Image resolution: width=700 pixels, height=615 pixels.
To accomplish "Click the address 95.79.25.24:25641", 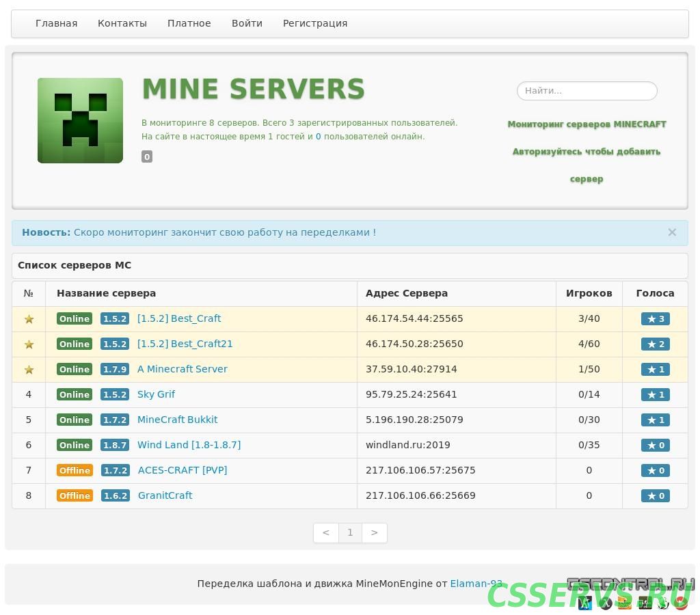I will tap(411, 394).
